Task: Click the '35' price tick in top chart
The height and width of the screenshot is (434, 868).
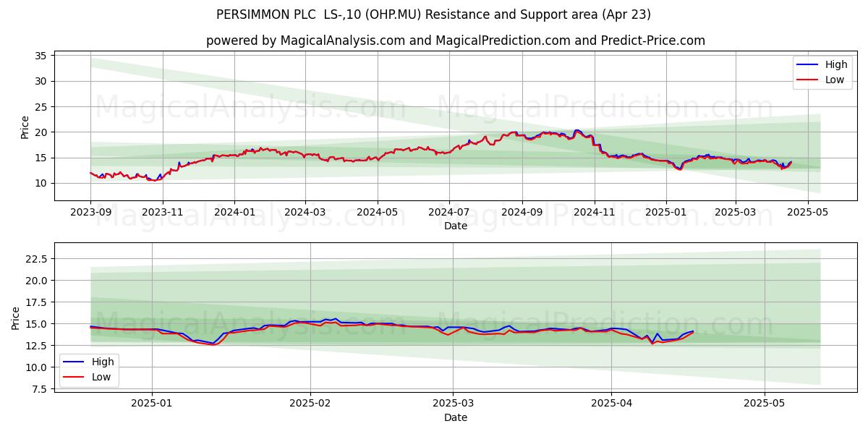Action: pyautogui.click(x=41, y=56)
